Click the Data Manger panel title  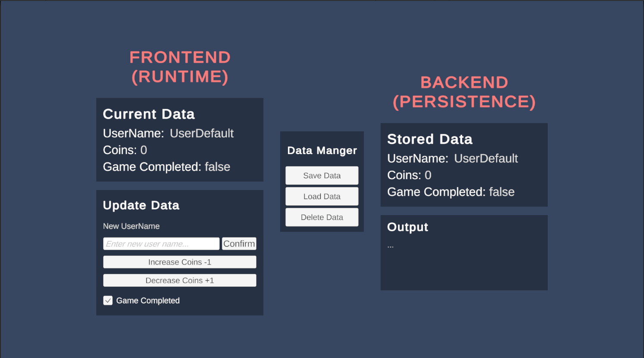pos(322,150)
